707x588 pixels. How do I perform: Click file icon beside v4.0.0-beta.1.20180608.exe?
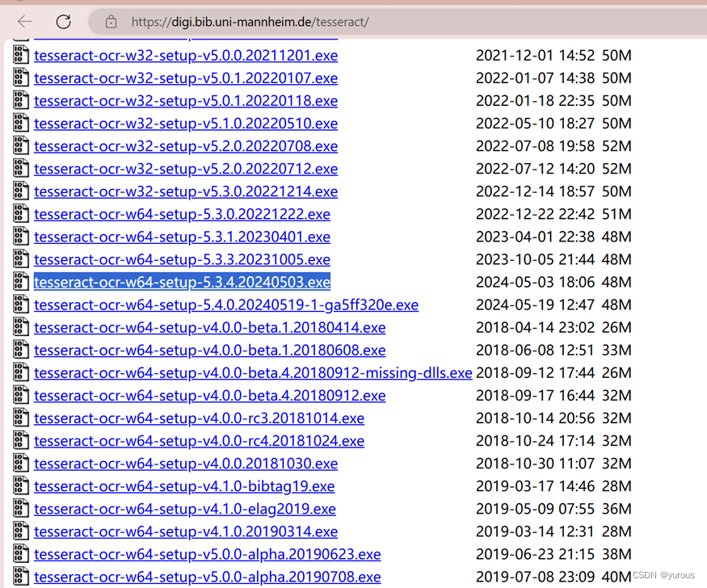coord(21,350)
